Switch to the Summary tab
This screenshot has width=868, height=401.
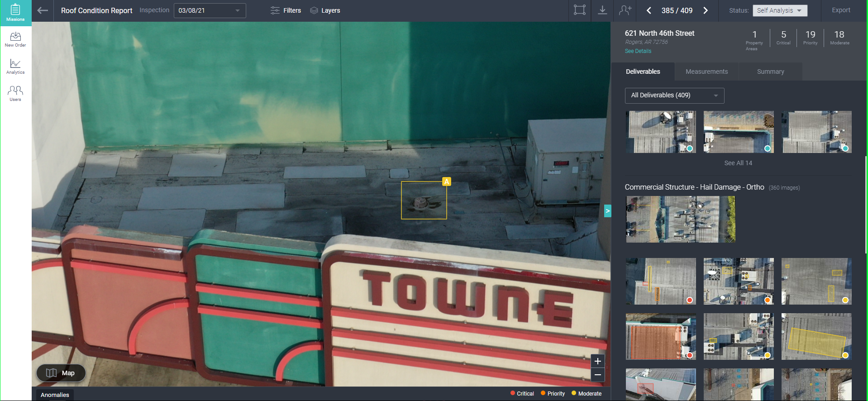pos(770,72)
